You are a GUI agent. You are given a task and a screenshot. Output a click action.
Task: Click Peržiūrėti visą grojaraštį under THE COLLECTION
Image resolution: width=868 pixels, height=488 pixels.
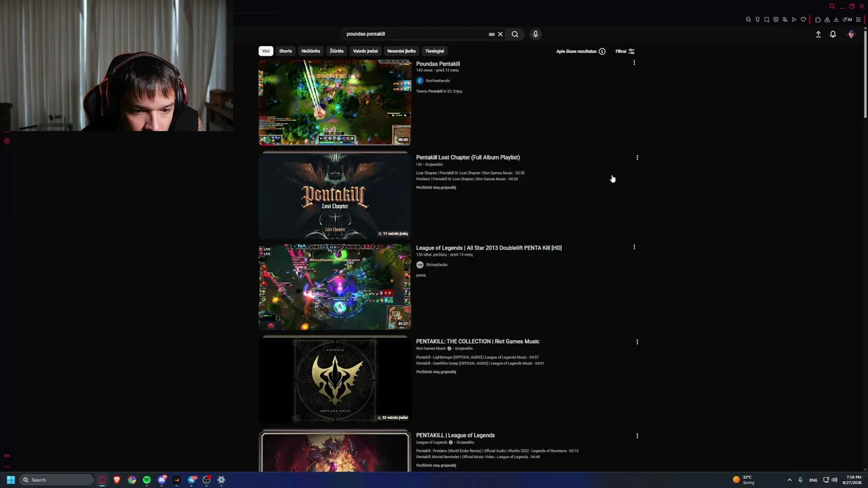[x=436, y=372]
